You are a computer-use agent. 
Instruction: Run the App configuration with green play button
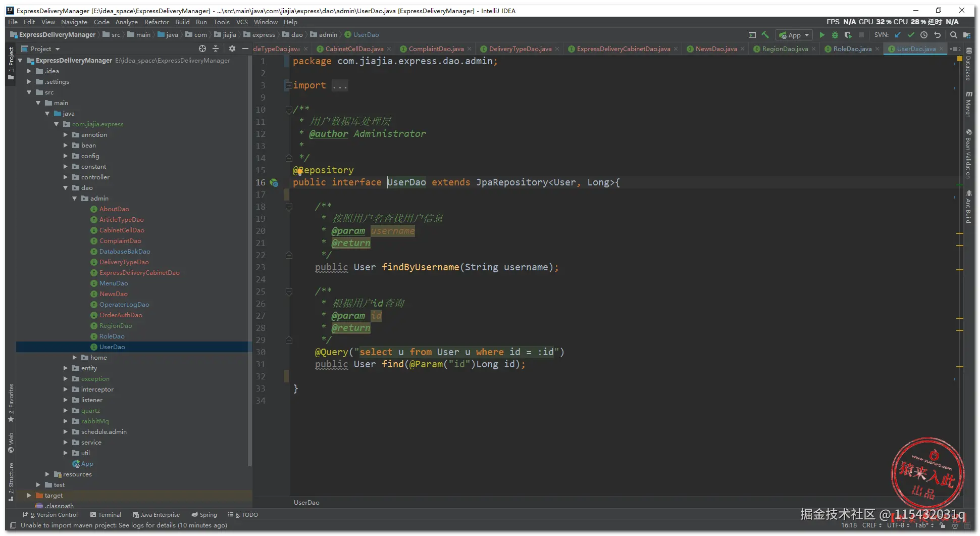(822, 35)
